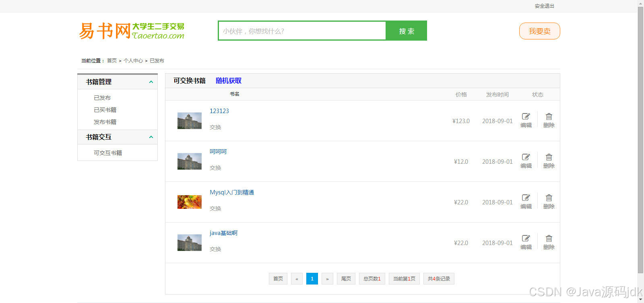Click the 已发布 breadcrumb text

(x=157, y=61)
